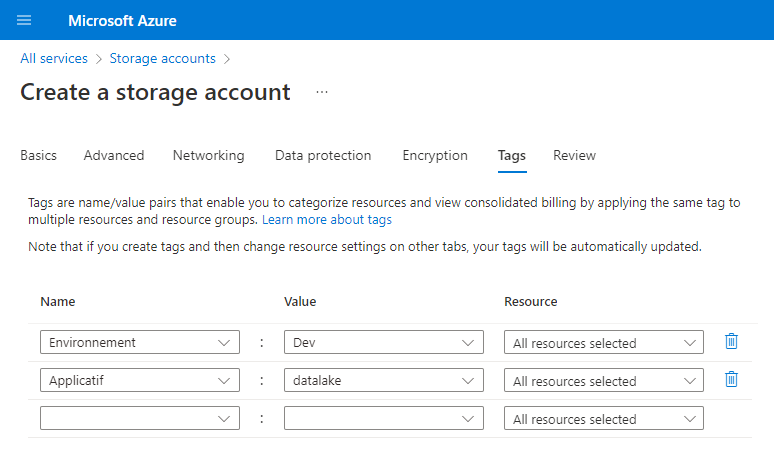Screen dimensions: 774x459
Task: Delete the Environnement tag row
Action: [x=731, y=342]
